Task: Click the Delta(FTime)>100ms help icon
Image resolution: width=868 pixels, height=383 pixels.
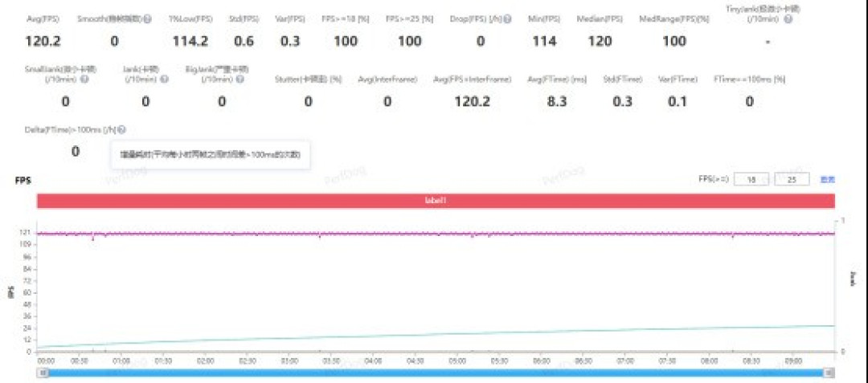Action: [121, 130]
